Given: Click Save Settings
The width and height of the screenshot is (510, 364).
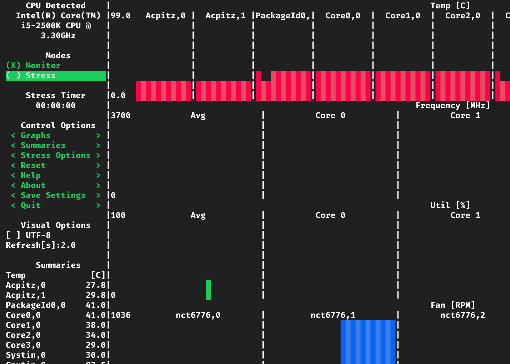Looking at the screenshot, I should [x=55, y=195].
